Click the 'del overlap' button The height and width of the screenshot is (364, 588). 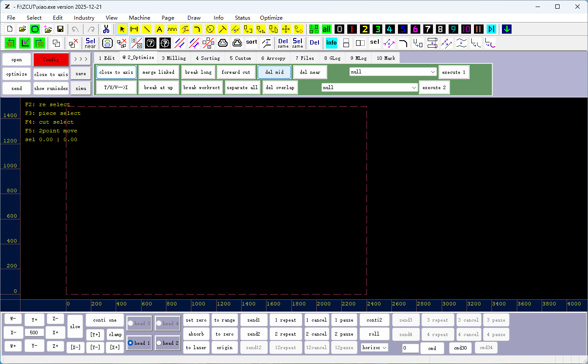pyautogui.click(x=280, y=87)
